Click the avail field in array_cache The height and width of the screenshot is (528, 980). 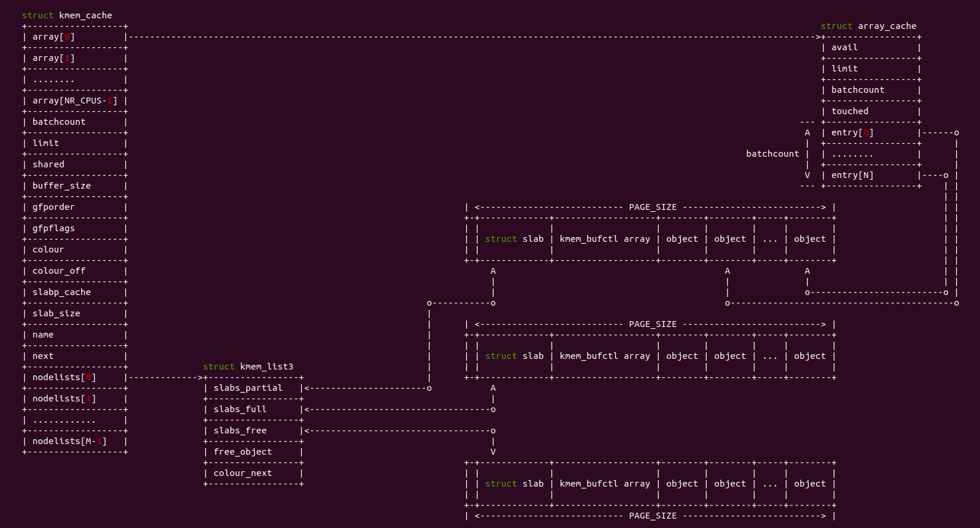[844, 47]
